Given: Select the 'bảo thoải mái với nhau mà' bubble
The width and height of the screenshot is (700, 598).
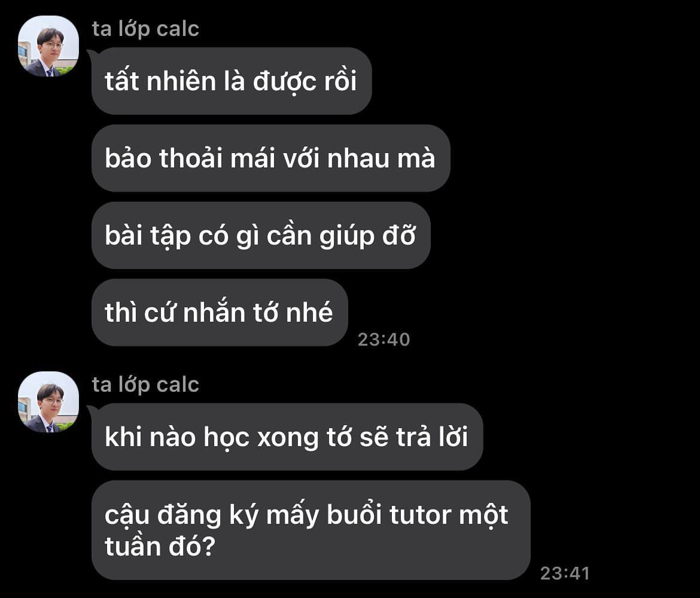Looking at the screenshot, I should click(x=271, y=158).
